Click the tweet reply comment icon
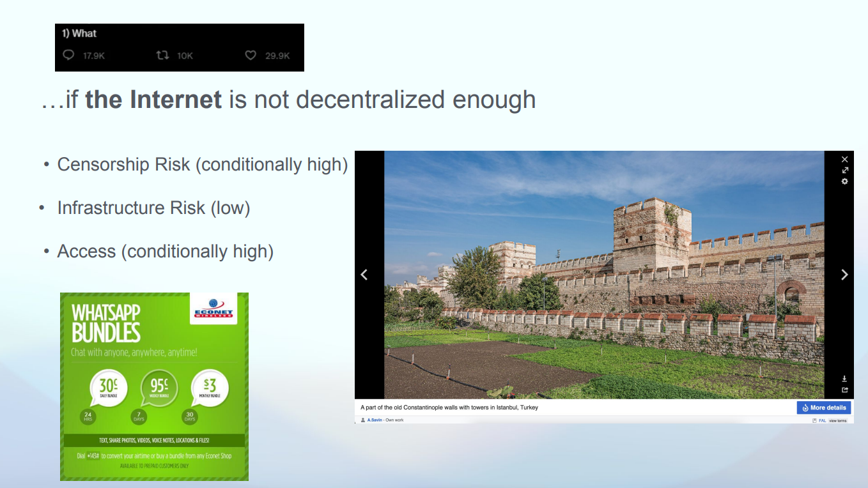 point(69,56)
